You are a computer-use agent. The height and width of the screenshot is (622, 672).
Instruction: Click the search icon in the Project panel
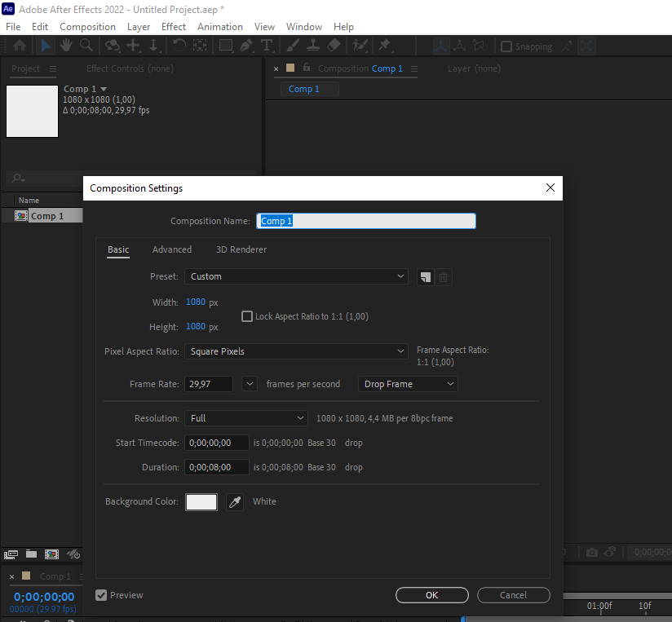(x=18, y=179)
